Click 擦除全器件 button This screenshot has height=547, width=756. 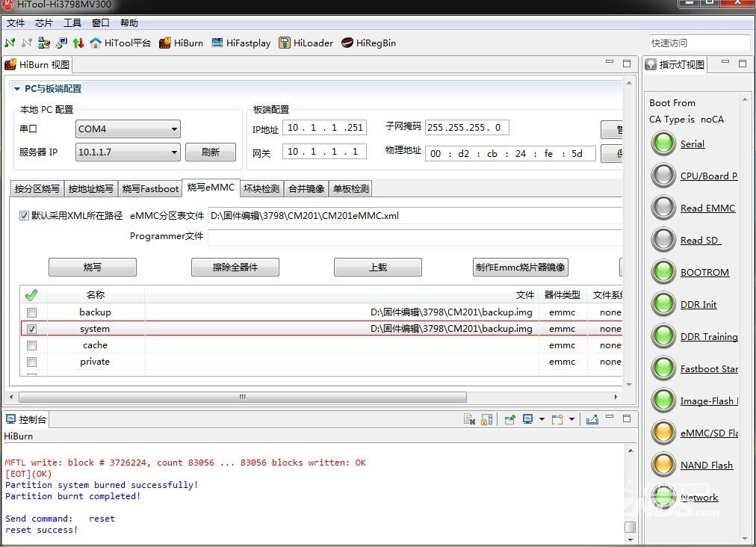pyautogui.click(x=235, y=268)
